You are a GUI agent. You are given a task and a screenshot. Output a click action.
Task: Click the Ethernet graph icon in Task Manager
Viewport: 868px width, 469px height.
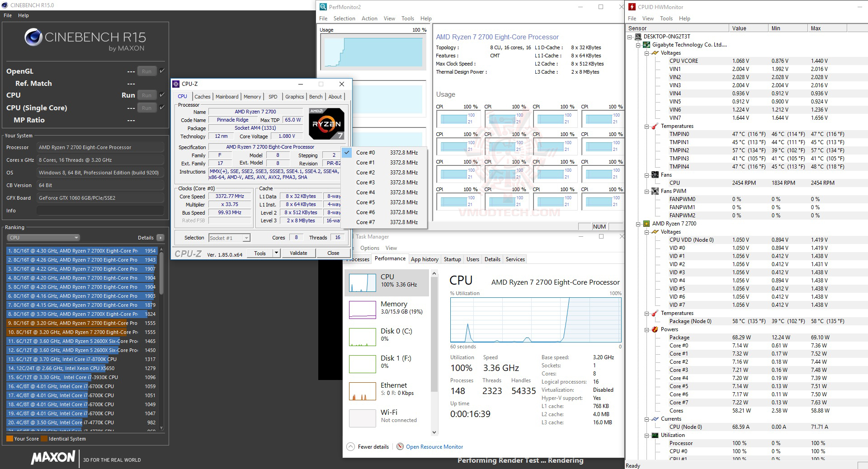362,391
